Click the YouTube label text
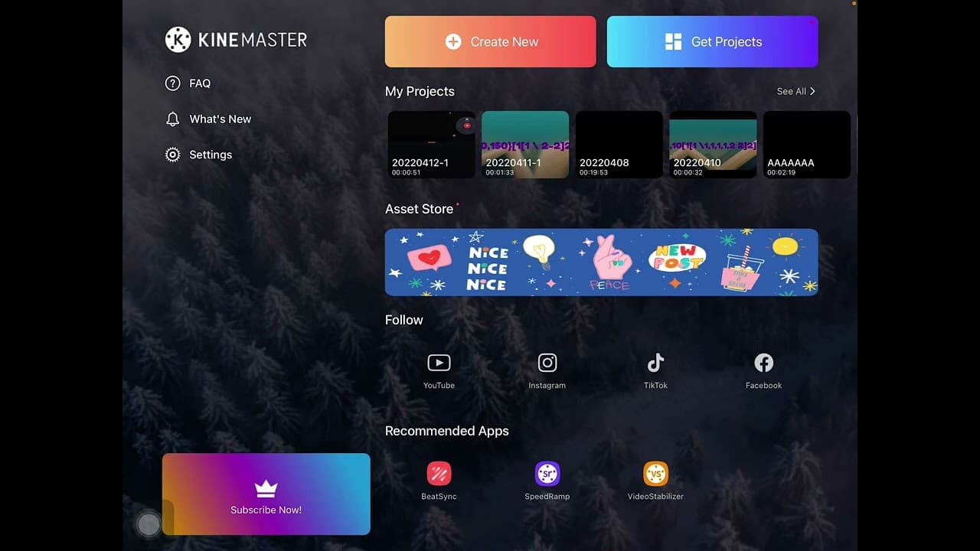Viewport: 980px width, 551px height. [439, 386]
